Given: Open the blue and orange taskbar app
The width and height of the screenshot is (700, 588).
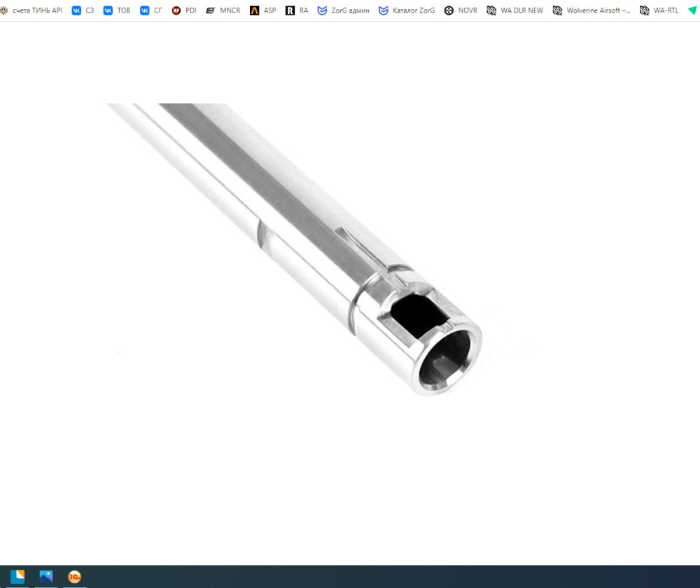Looking at the screenshot, I should click(17, 576).
